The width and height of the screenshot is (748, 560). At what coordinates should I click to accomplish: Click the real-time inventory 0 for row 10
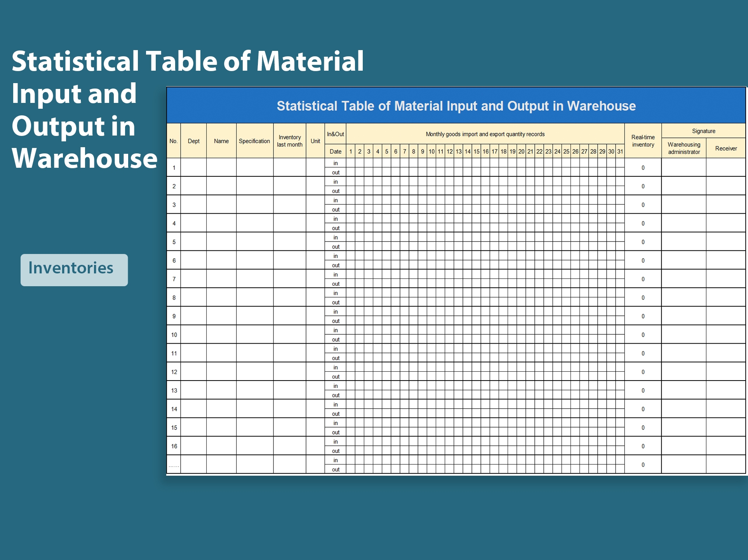pyautogui.click(x=643, y=334)
